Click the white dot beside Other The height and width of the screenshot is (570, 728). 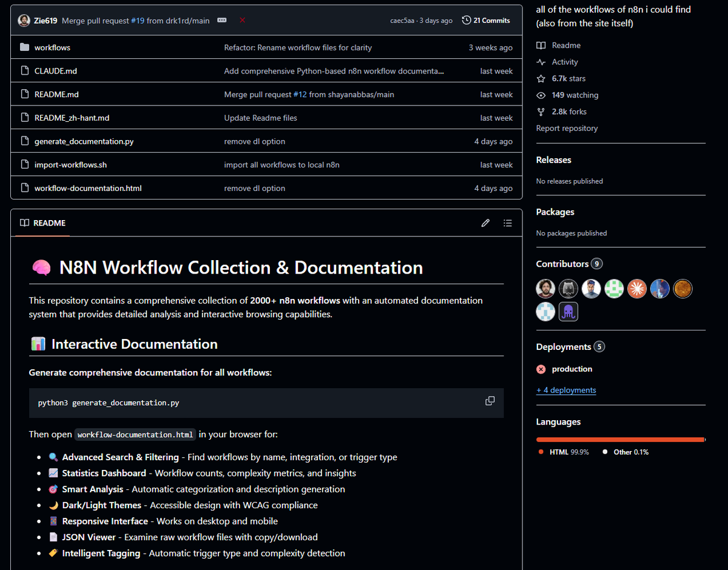coord(605,452)
